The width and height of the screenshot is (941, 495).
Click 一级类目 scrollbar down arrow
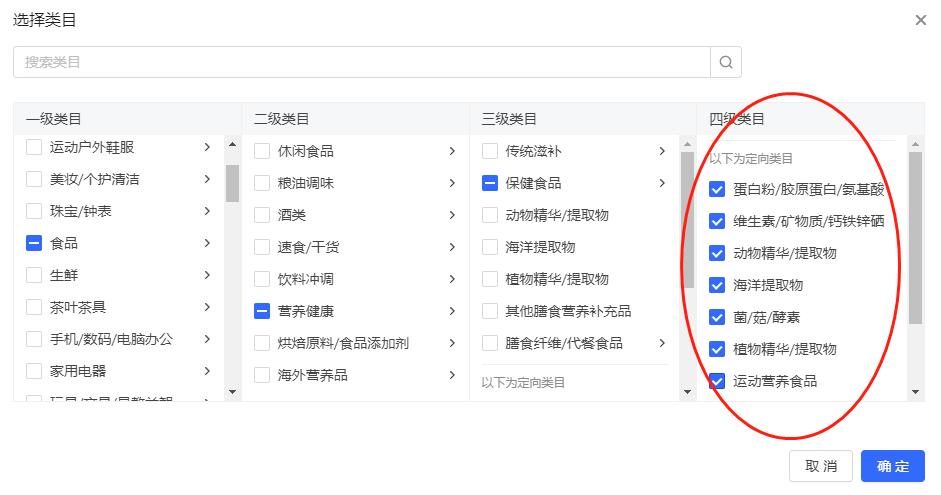coord(232,392)
